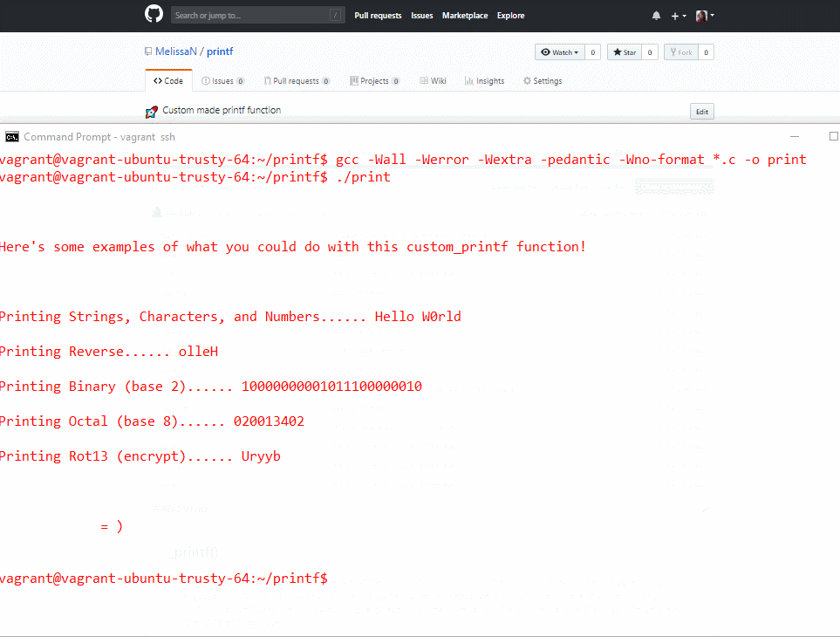Open the Pull requests repo tab
840x637 pixels.
(296, 81)
